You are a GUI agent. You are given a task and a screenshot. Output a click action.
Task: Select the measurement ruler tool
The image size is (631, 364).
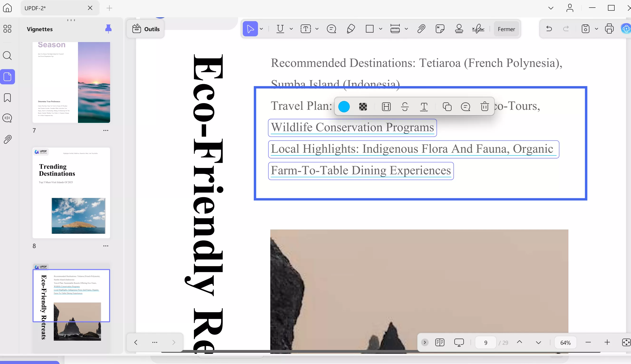(x=395, y=29)
